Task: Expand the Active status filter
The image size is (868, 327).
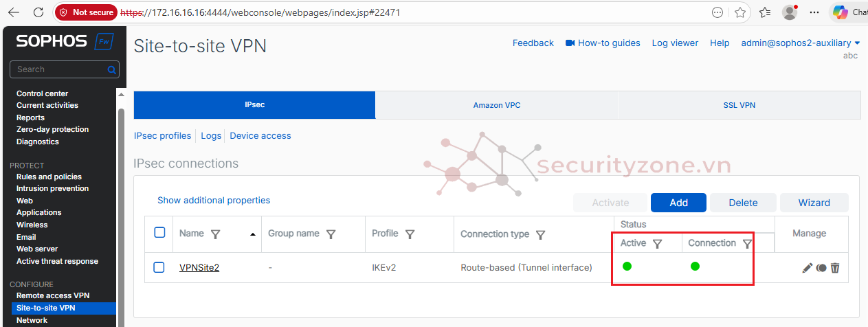Action: coord(657,243)
